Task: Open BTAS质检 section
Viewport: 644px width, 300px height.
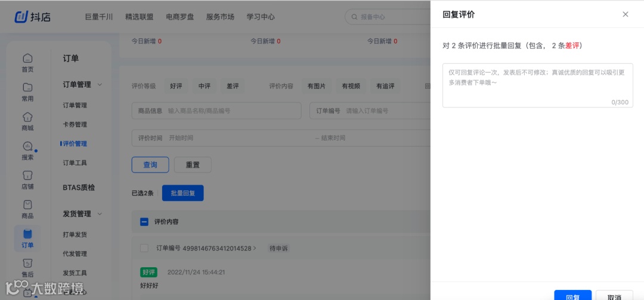Action: point(79,187)
